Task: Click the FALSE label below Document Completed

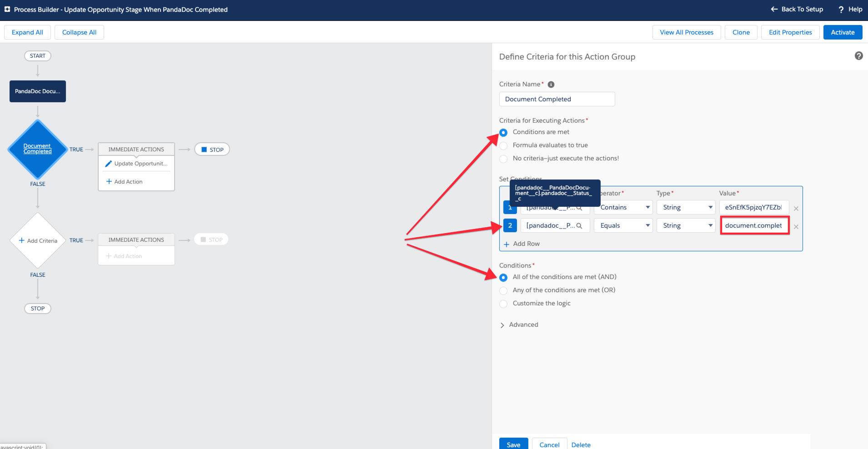Action: pyautogui.click(x=38, y=184)
